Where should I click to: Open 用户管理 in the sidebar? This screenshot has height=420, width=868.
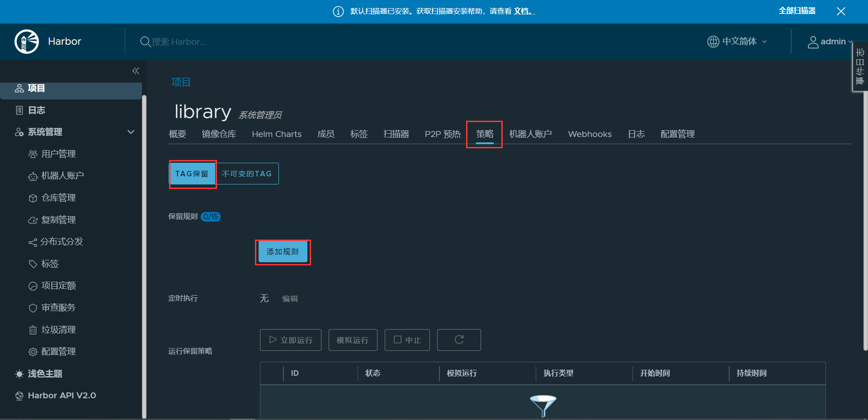(59, 154)
